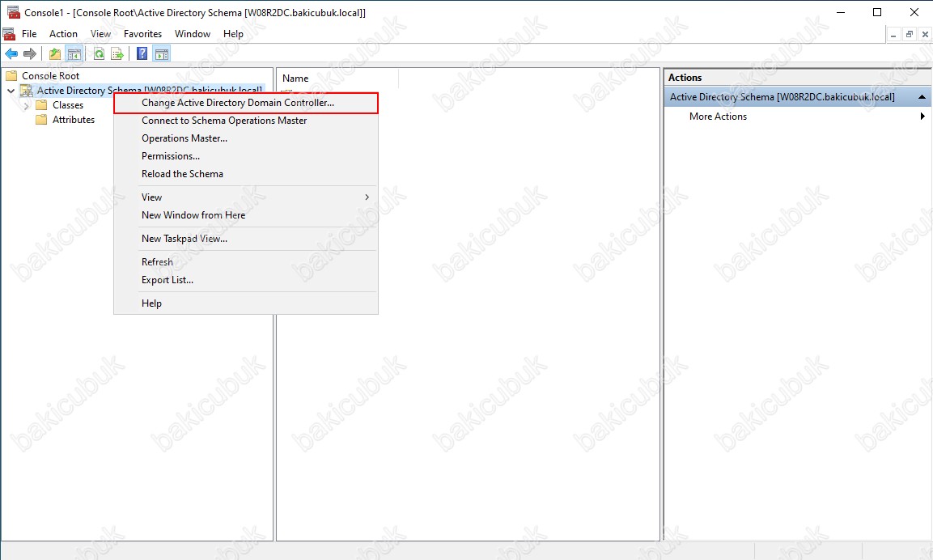The height and width of the screenshot is (560, 933).
Task: Choose New Window from Here
Action: pos(246,214)
